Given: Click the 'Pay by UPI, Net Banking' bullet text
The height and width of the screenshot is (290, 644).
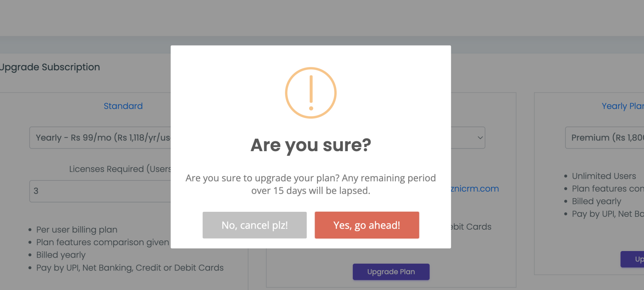Looking at the screenshot, I should 130,268.
